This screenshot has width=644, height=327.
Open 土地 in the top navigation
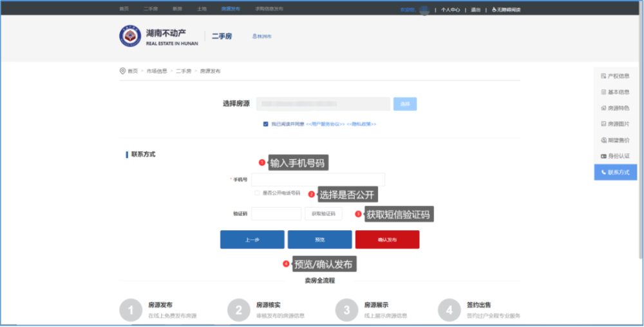point(202,8)
